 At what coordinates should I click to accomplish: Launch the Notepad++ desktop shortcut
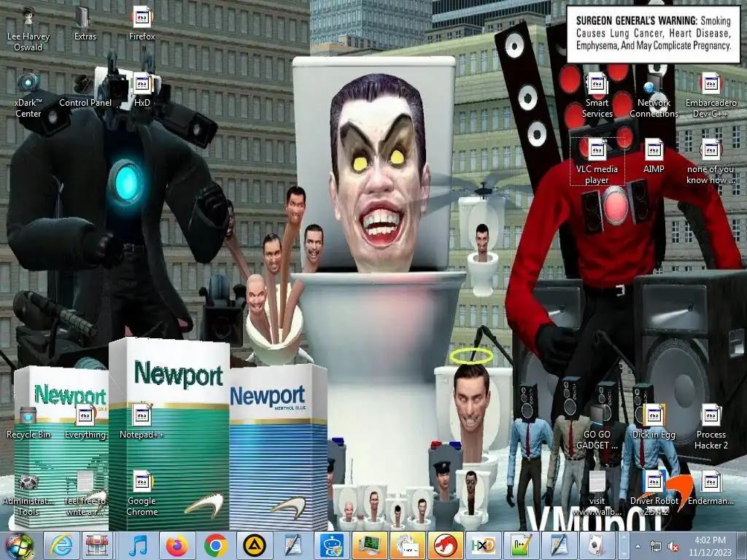pyautogui.click(x=142, y=422)
